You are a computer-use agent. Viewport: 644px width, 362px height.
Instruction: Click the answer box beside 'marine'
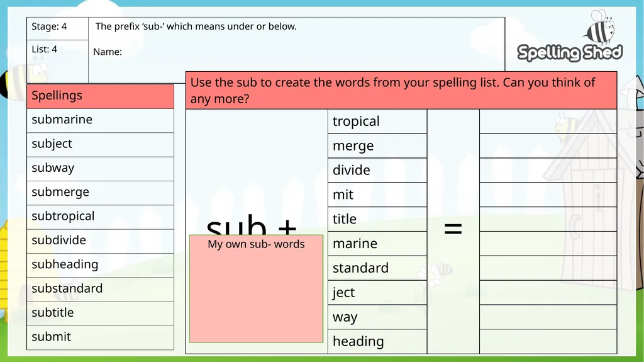pyautogui.click(x=548, y=244)
